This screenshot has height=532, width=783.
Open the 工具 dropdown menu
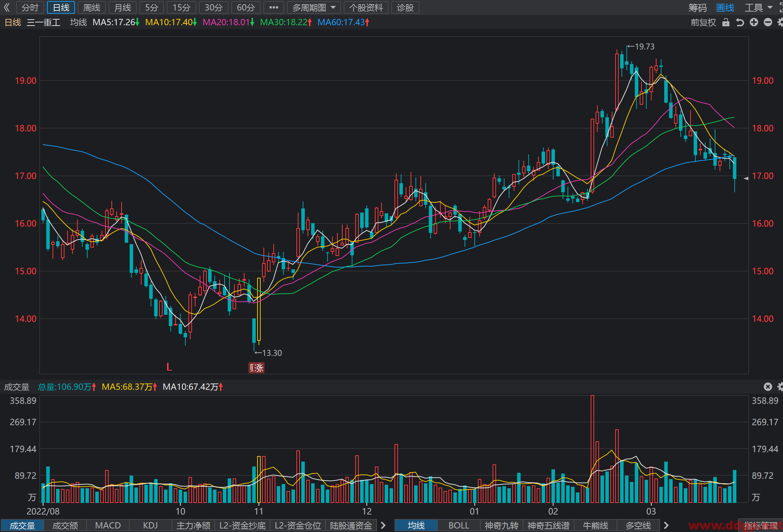(758, 8)
